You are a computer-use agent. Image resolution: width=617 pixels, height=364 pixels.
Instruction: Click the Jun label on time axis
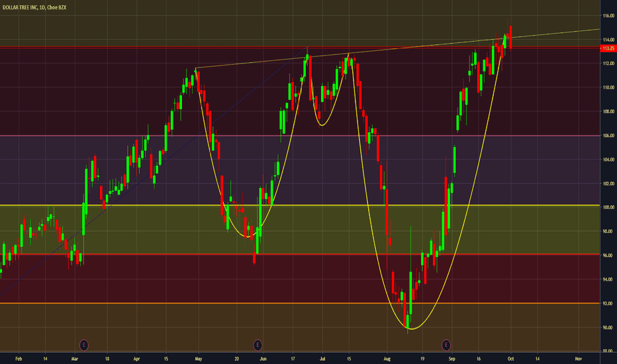263,359
